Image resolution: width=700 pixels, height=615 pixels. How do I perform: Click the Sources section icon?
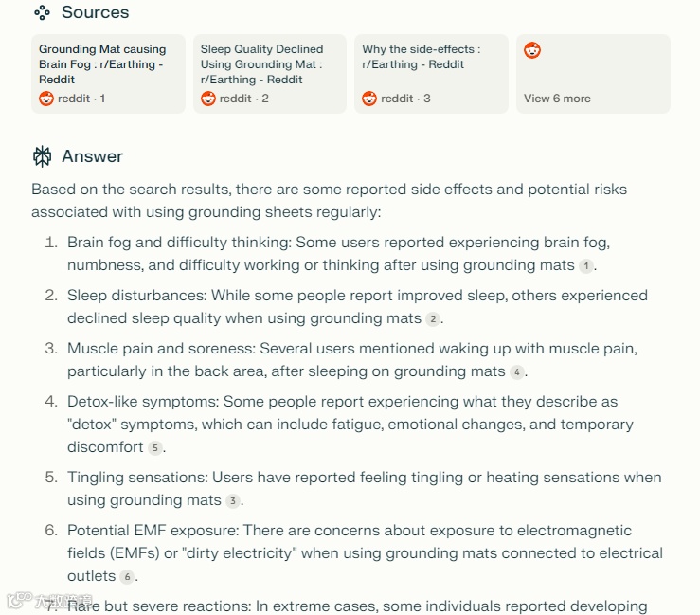click(42, 12)
